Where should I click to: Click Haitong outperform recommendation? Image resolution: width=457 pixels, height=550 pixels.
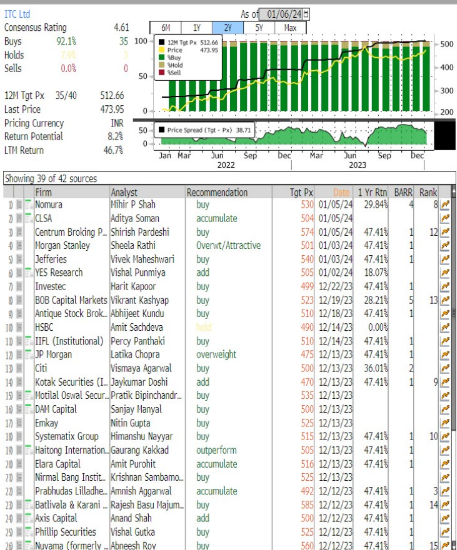pyautogui.click(x=216, y=450)
